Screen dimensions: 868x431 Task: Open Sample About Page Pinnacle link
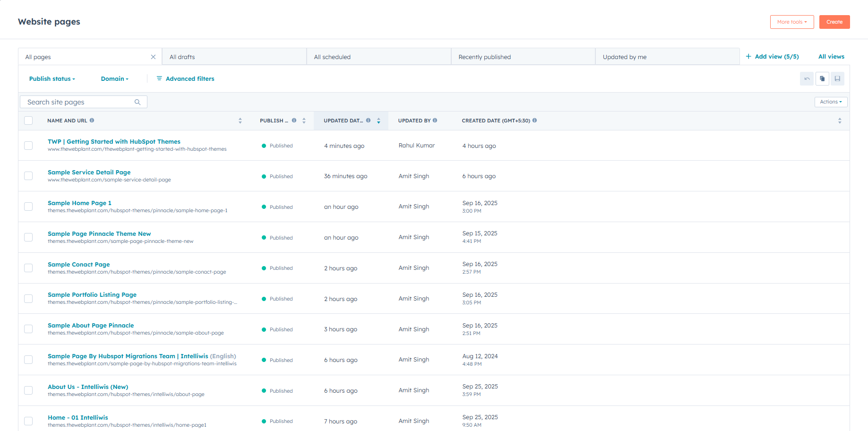tap(91, 325)
